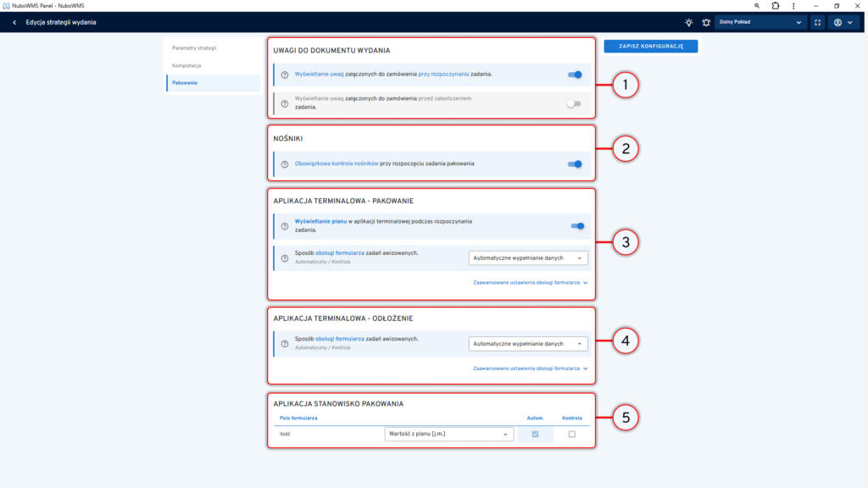Open Wartość z planu [j.m.] dropdown
Screen dimensions: 868x488
pyautogui.click(x=448, y=434)
